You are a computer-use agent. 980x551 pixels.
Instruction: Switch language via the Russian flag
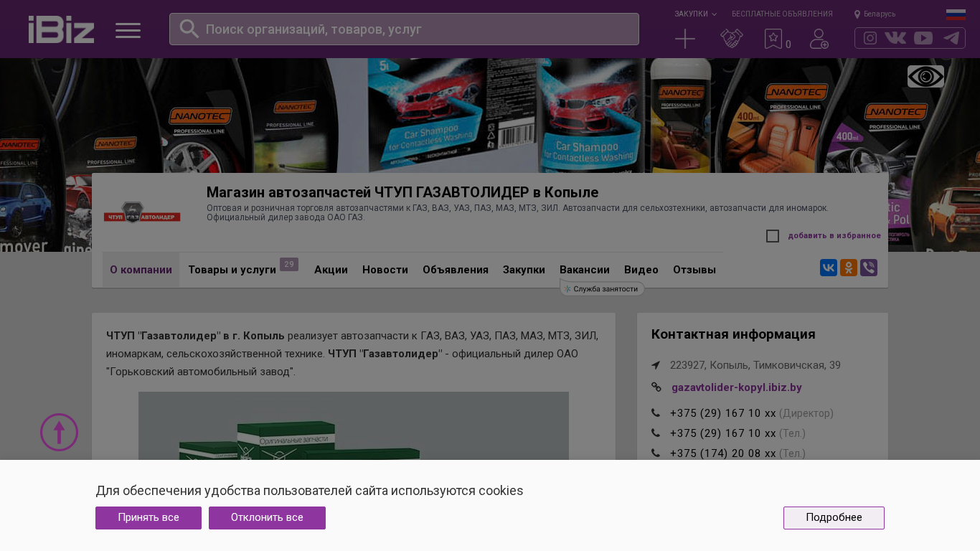click(x=956, y=14)
